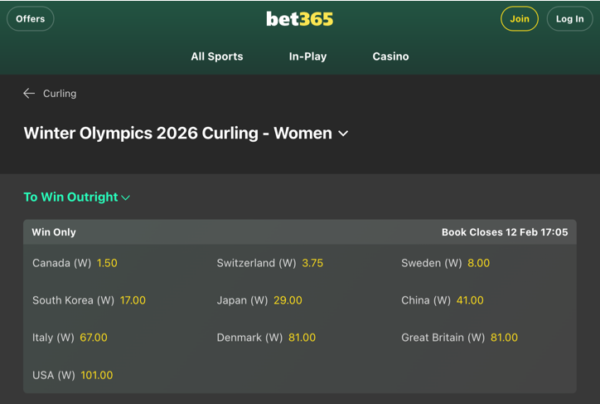This screenshot has width=600, height=404.
Task: Open the Offers button
Action: point(30,19)
